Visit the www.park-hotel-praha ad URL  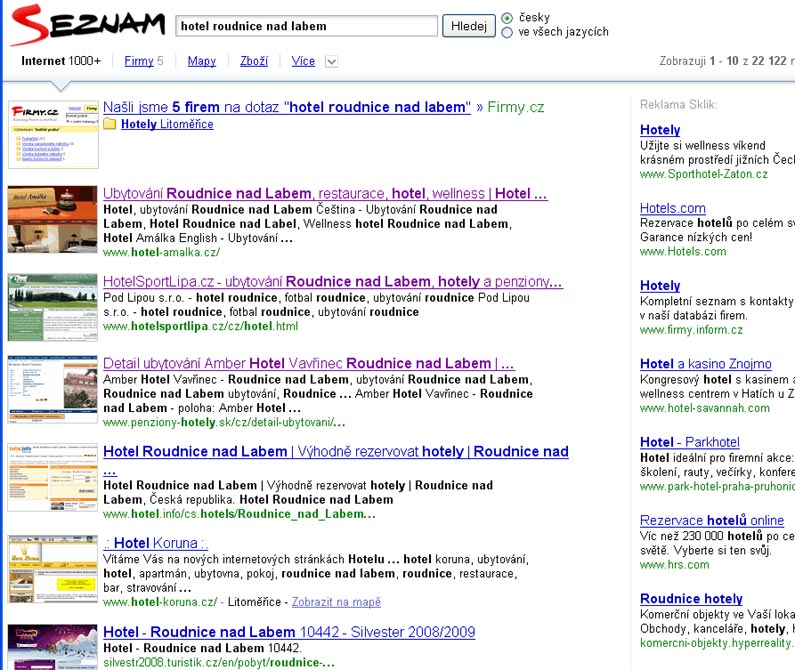(717, 486)
